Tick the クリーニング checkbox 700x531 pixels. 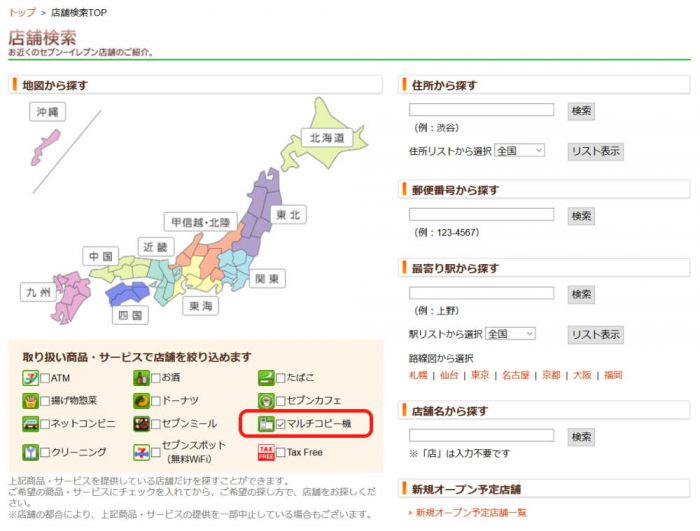(x=45, y=453)
